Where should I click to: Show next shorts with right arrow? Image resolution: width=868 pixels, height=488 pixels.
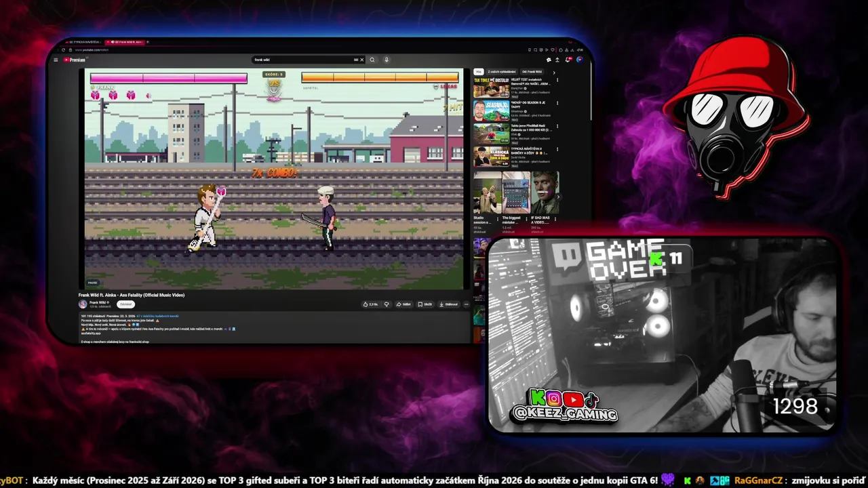click(x=558, y=197)
